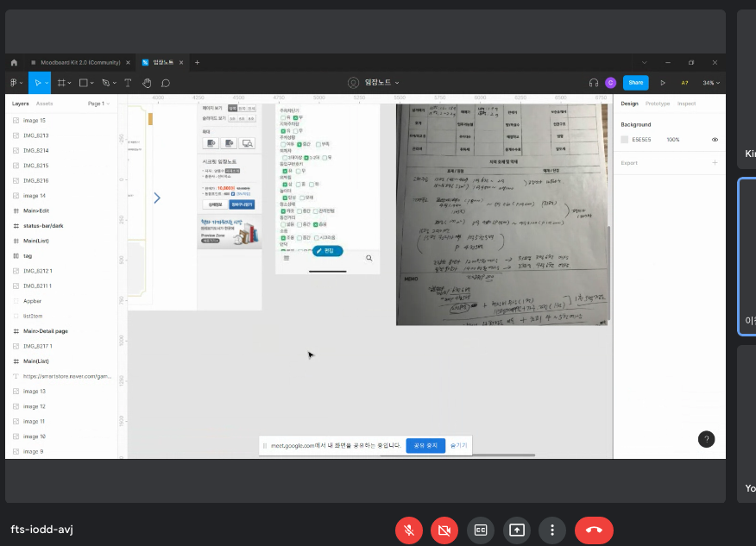Click the blue stop sharing button
Screen dimensions: 756x546
425,445
